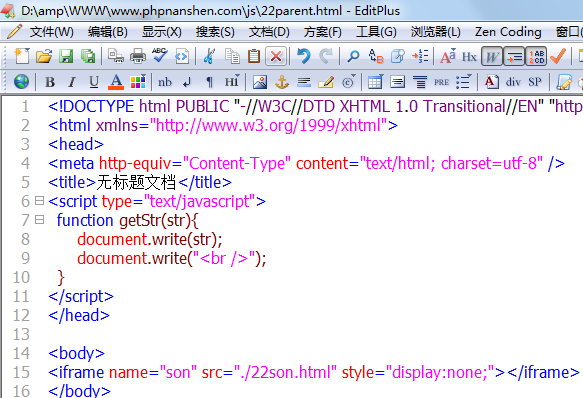Redo the last undone edit
This screenshot has width=583, height=398.
click(x=326, y=56)
